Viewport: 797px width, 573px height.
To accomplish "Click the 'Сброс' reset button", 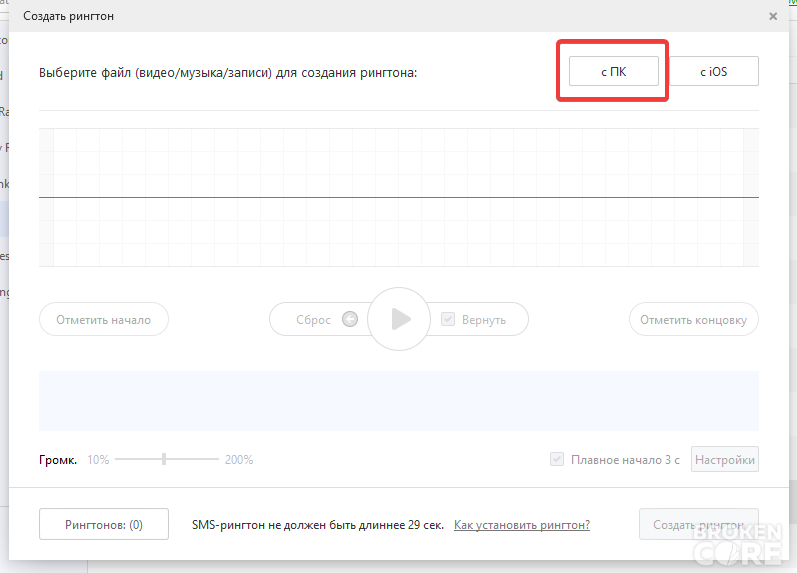I will (x=313, y=320).
